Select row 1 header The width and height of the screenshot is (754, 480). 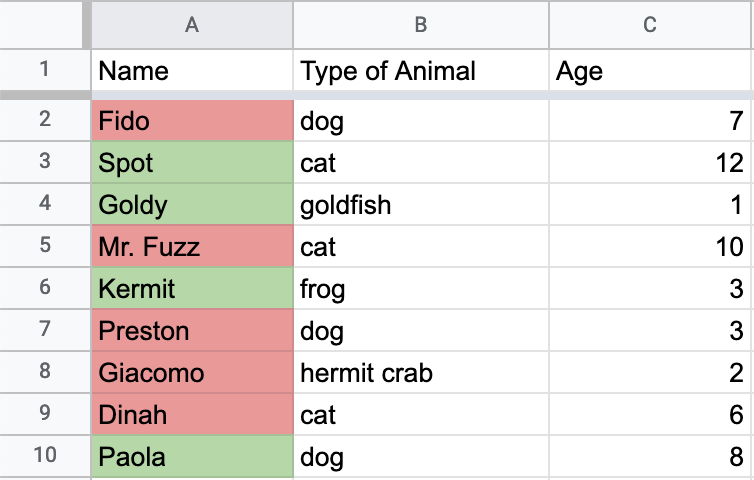click(x=44, y=71)
